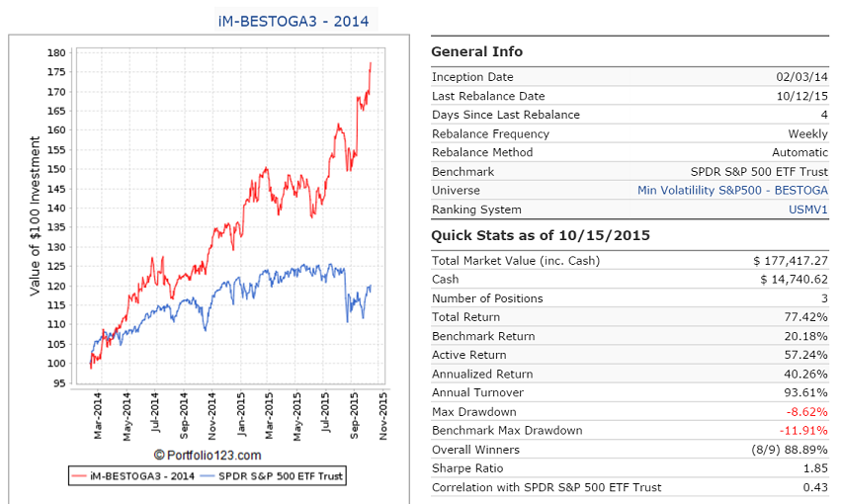Click the Quick Stats as of 10/15/2015 heading
Screen dimensions: 842x504
(541, 235)
